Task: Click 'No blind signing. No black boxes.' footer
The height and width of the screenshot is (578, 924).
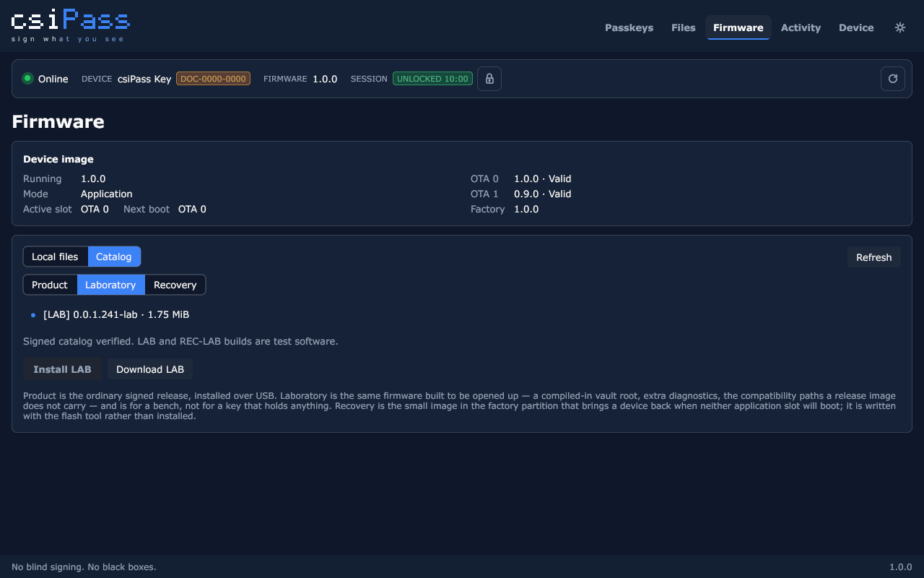Action: pyautogui.click(x=84, y=567)
